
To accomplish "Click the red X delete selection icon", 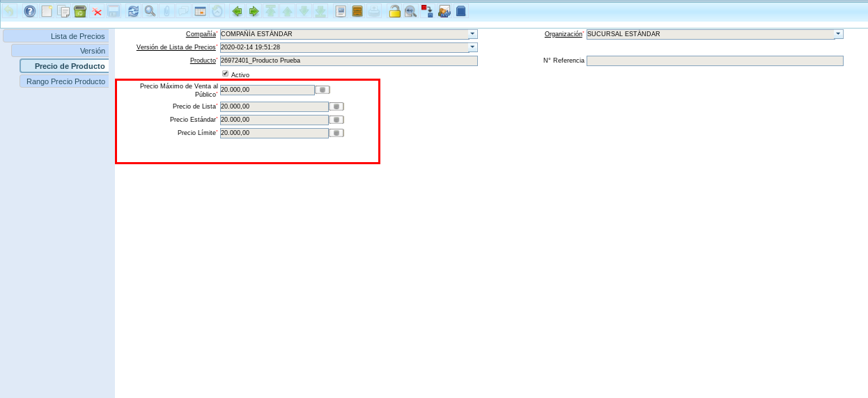I will 97,11.
